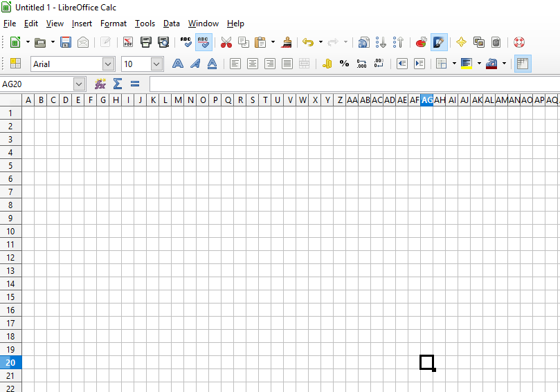The width and height of the screenshot is (560, 392).
Task: Expand the Name Box dropdown
Action: [x=79, y=84]
